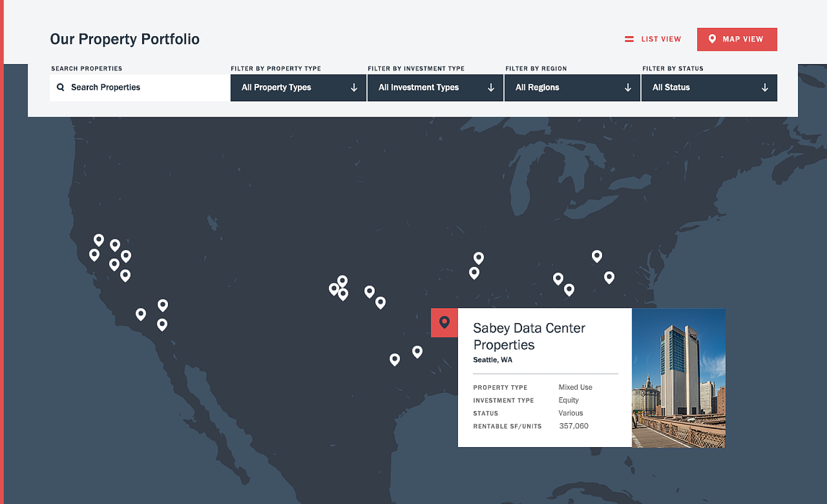Open the Sabey Data Center Properties title
The height and width of the screenshot is (504, 827).
pos(529,336)
